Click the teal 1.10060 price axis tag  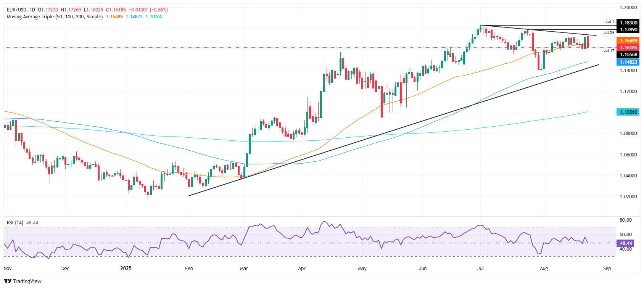(628, 112)
